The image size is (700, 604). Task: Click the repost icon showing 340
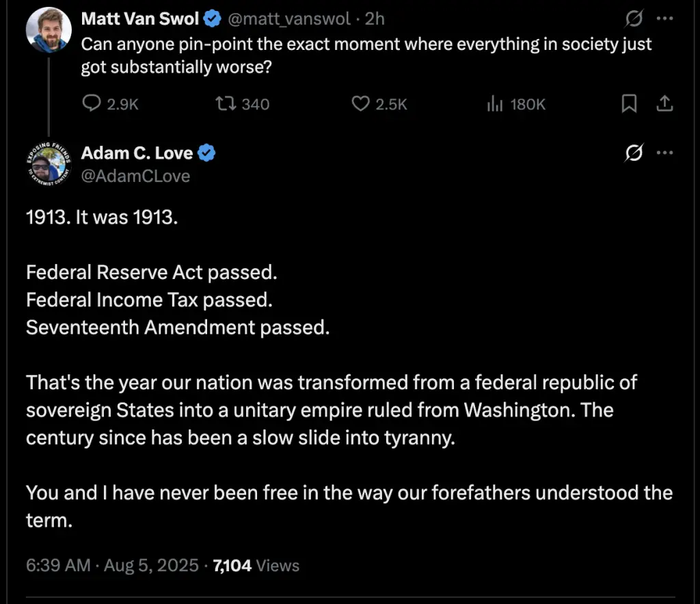click(x=226, y=104)
